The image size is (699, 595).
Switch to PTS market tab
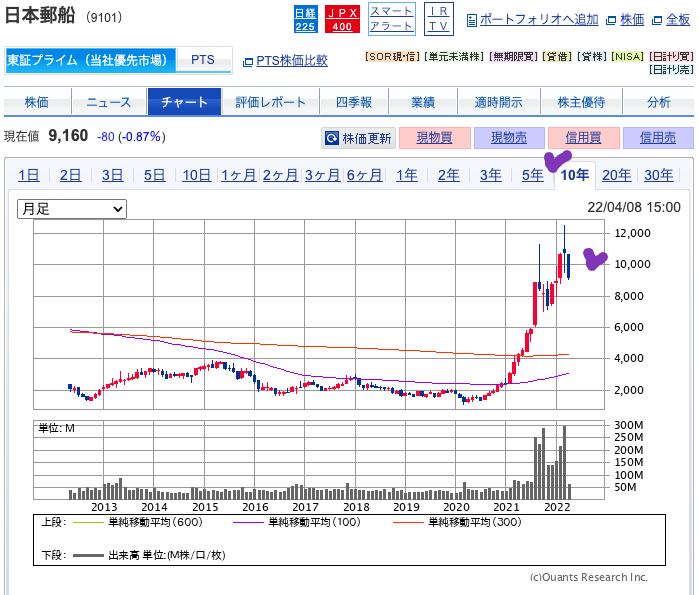pyautogui.click(x=203, y=60)
